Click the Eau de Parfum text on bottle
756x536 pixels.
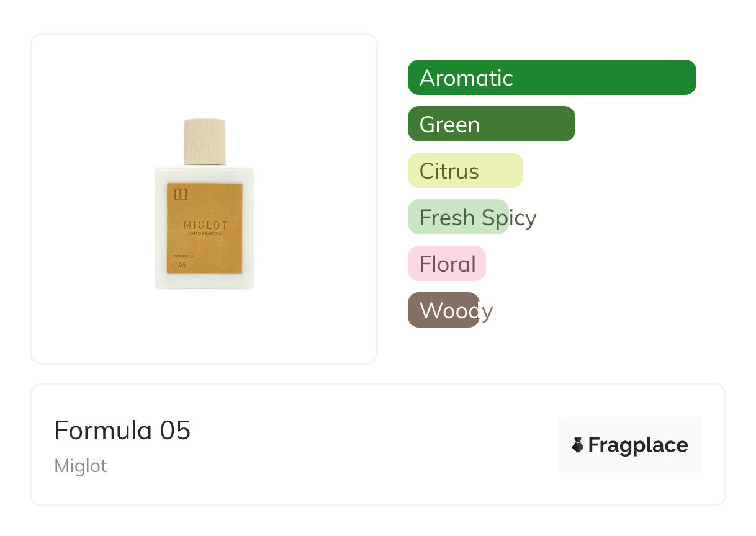click(x=205, y=234)
